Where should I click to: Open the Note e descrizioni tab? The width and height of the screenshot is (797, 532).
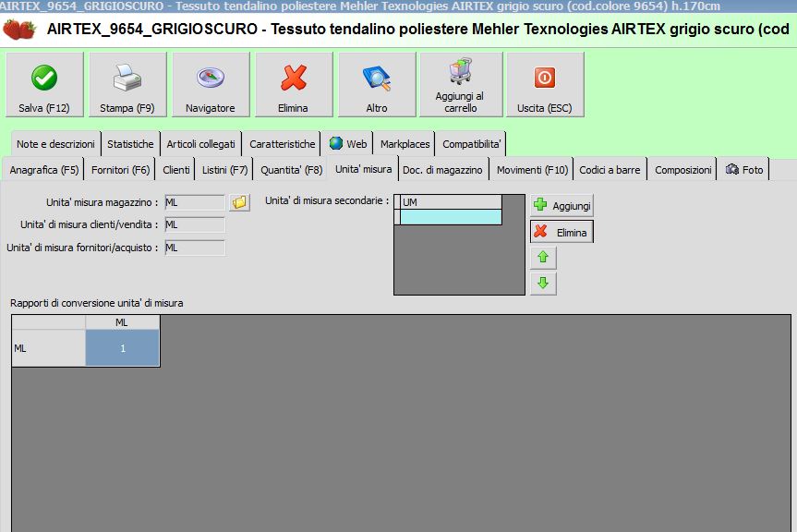pos(55,144)
